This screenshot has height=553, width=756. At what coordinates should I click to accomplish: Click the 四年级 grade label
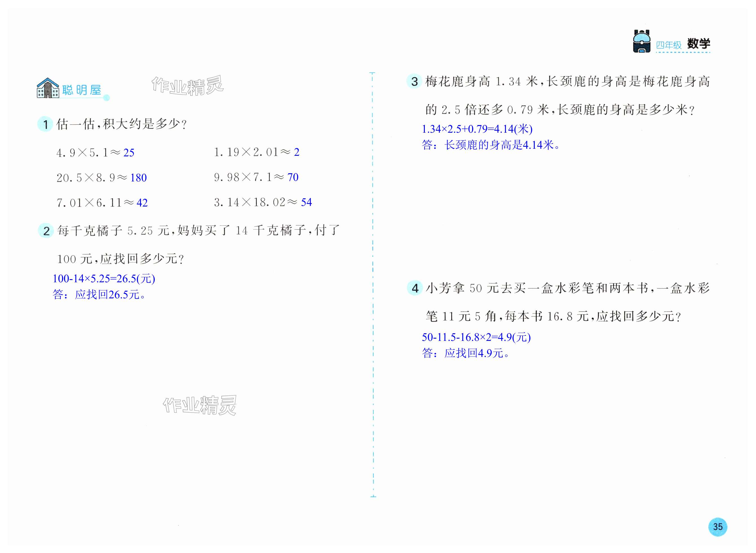coord(669,45)
